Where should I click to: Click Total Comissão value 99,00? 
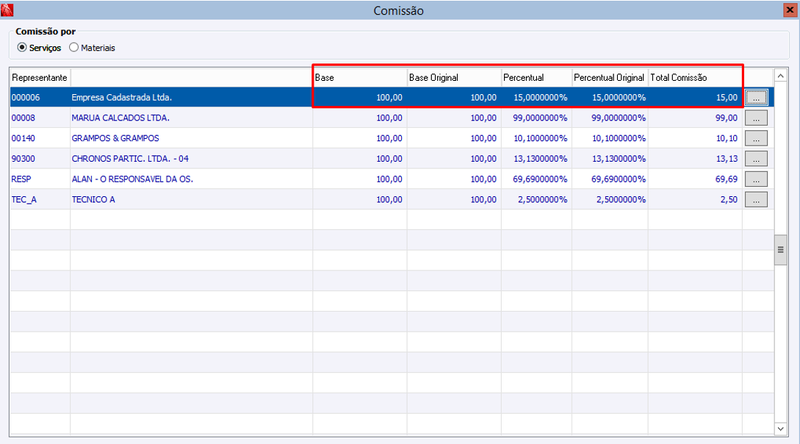(727, 118)
